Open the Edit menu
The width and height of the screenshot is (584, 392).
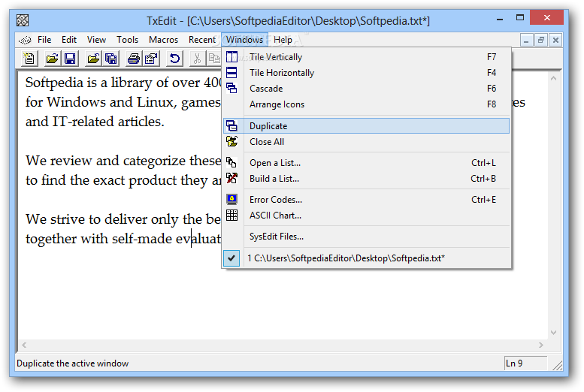[69, 40]
